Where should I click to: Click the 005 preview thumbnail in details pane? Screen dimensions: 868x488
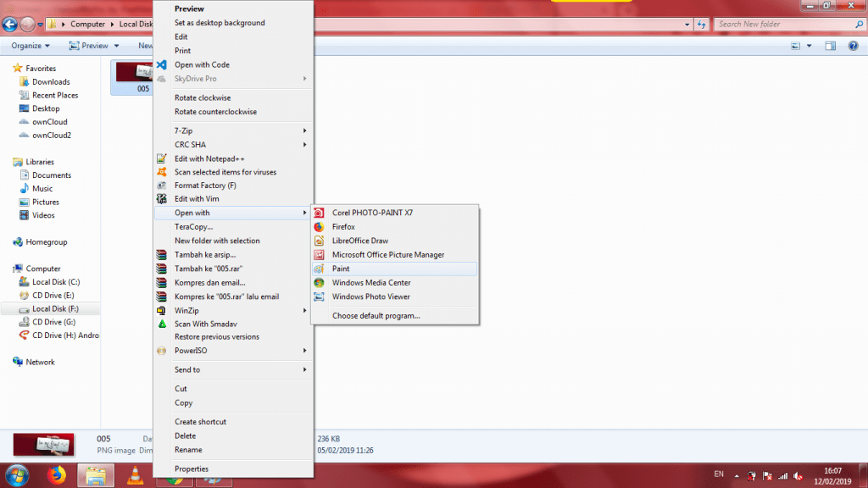click(44, 445)
